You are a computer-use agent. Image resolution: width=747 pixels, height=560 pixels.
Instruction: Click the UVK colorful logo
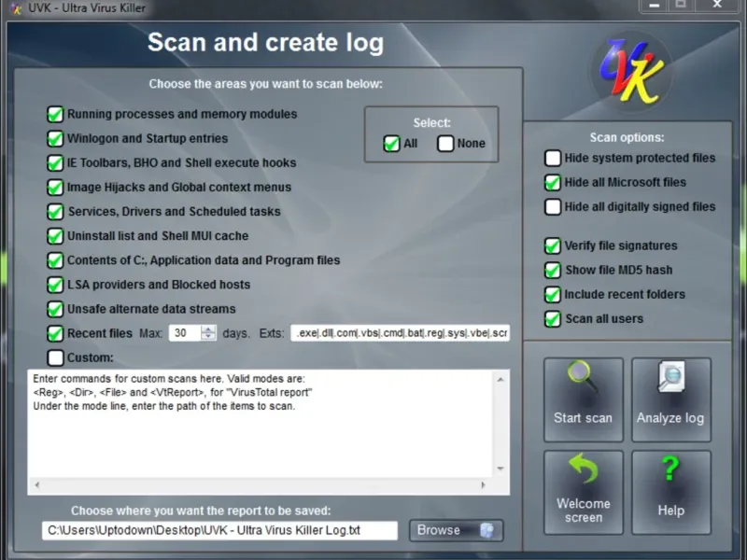pos(631,72)
